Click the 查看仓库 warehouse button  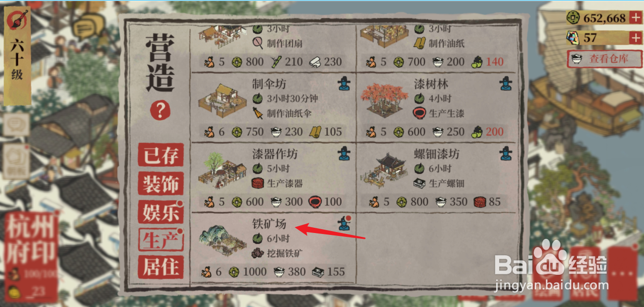coord(604,59)
